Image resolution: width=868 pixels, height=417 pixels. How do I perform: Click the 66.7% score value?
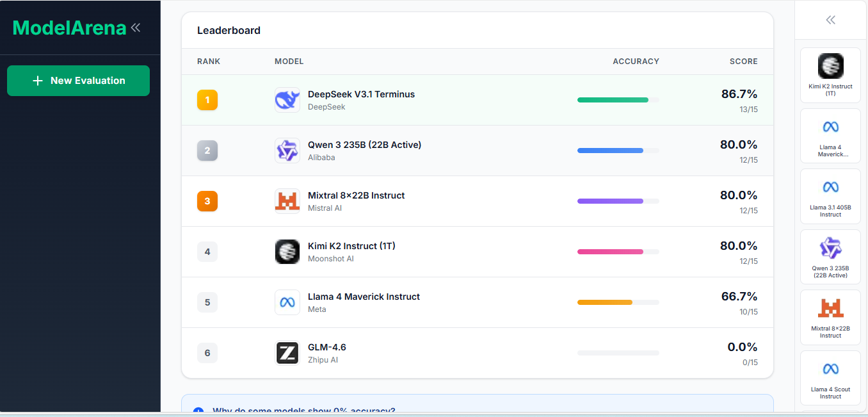click(x=739, y=297)
